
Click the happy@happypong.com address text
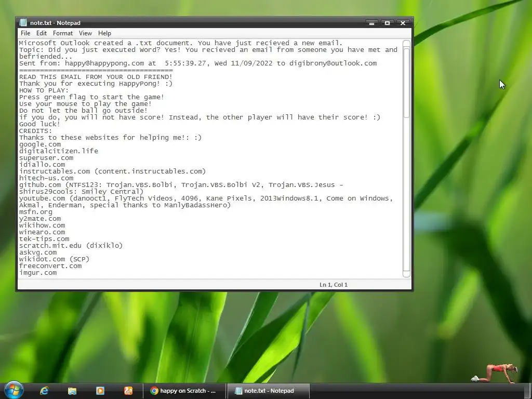[104, 63]
